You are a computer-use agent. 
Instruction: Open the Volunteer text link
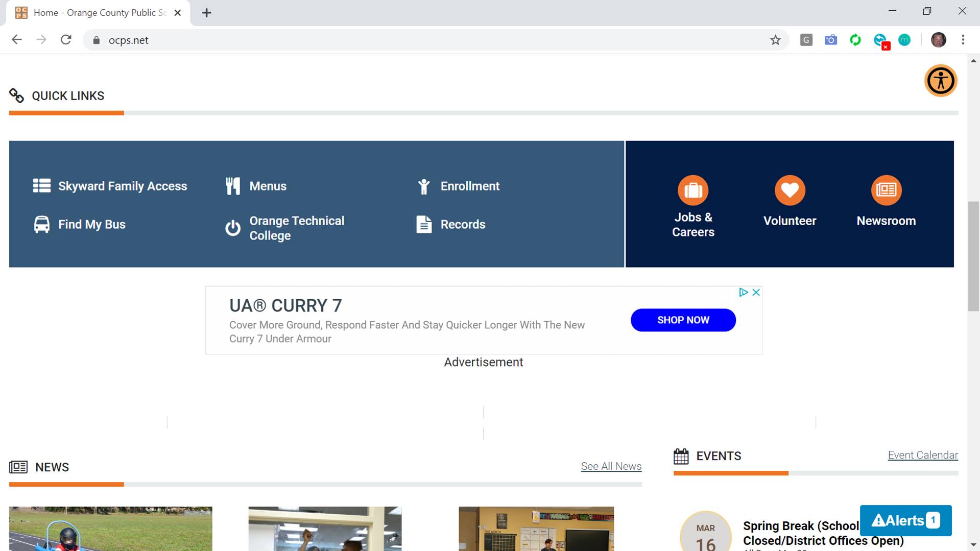pos(790,221)
